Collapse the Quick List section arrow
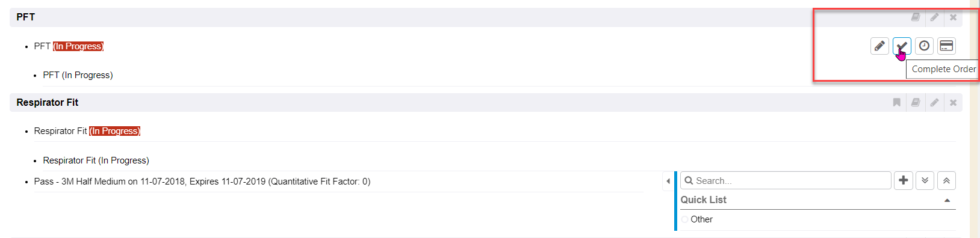 point(947,200)
